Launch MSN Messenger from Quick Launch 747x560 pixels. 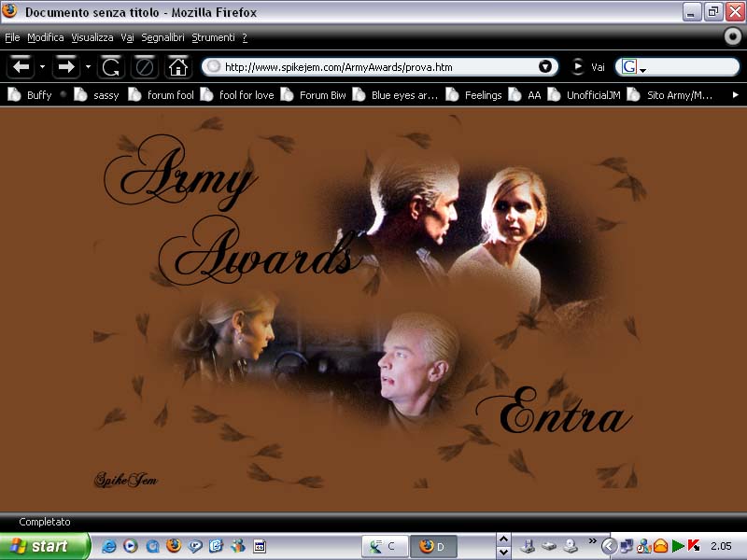(238, 546)
